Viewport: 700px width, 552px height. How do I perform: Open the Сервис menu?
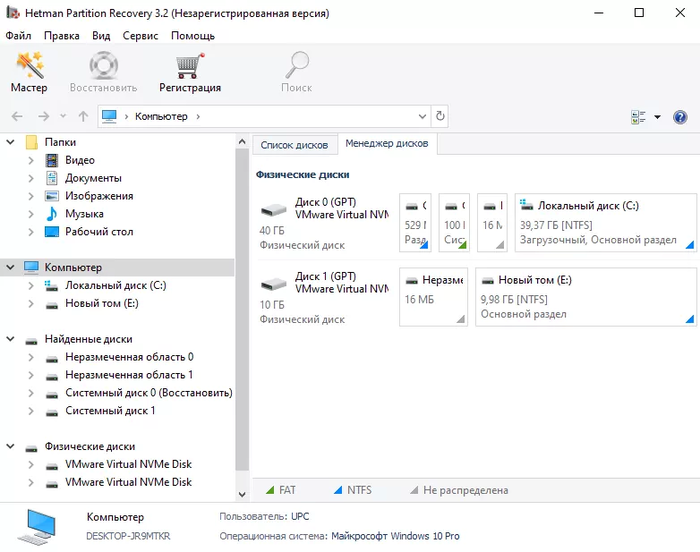point(140,35)
